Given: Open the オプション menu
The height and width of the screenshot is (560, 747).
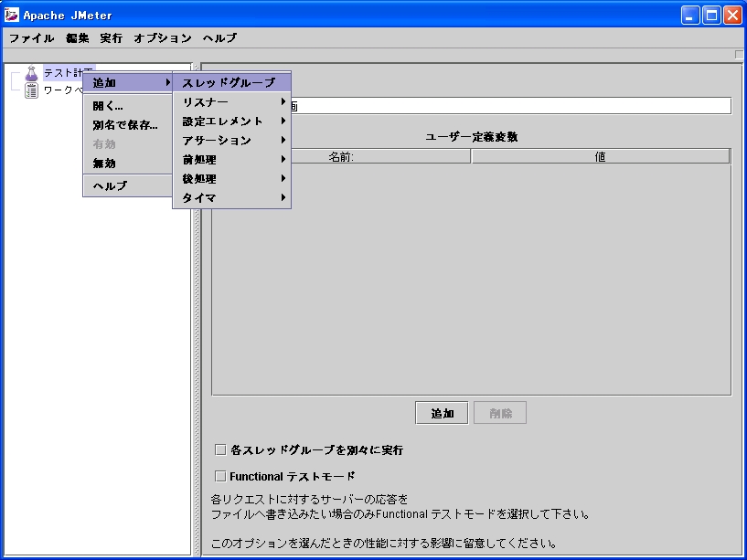Looking at the screenshot, I should pos(163,38).
